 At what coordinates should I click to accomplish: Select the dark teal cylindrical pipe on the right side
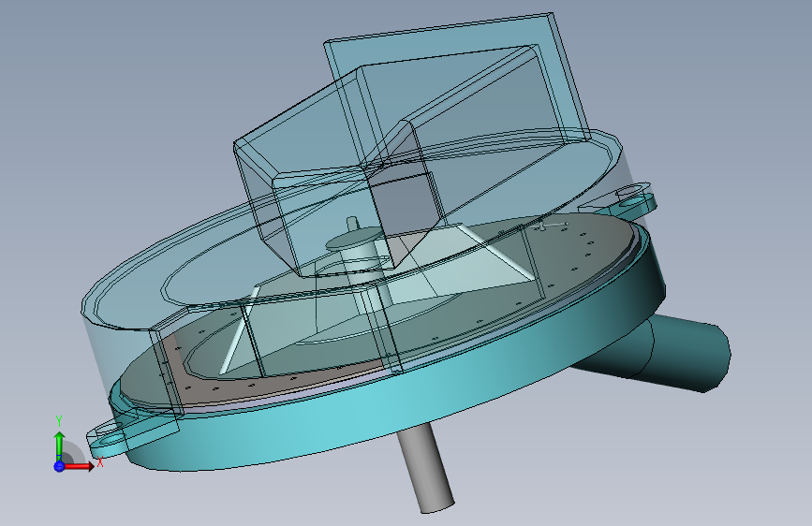668,353
